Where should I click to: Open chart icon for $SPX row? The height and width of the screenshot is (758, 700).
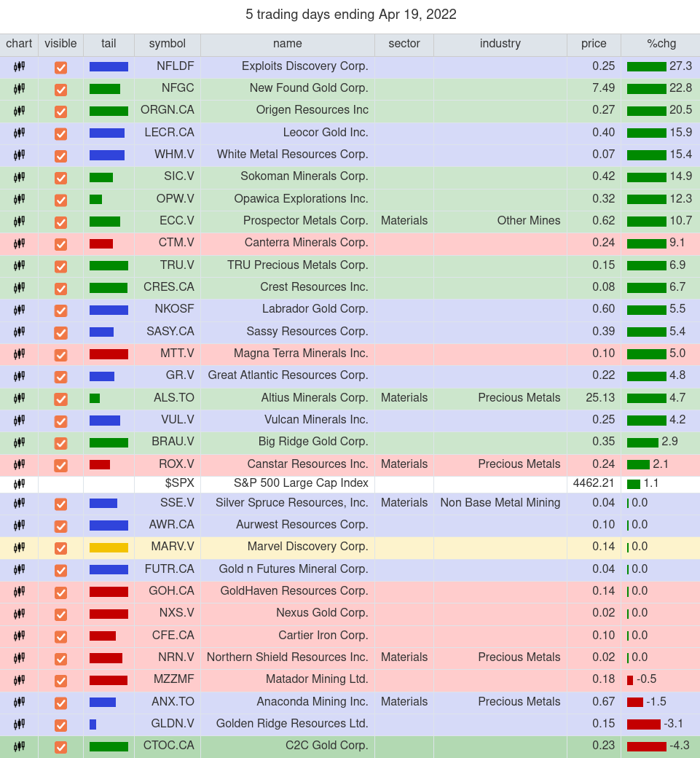coord(19,484)
